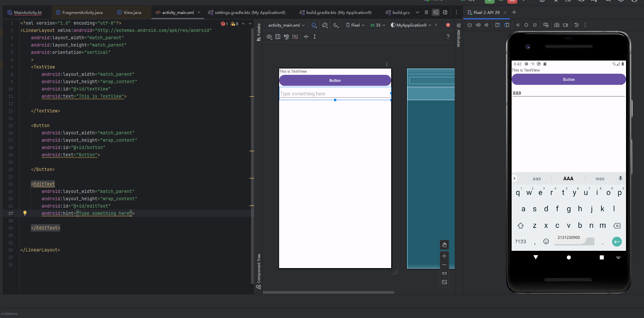This screenshot has width=644, height=318.
Task: Open the MyApplication9 theme dropdown
Action: pos(411,25)
